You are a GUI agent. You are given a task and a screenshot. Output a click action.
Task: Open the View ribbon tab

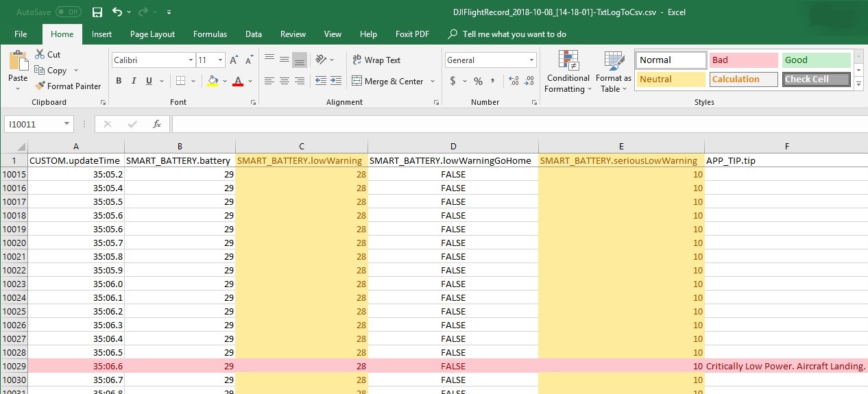coord(333,34)
